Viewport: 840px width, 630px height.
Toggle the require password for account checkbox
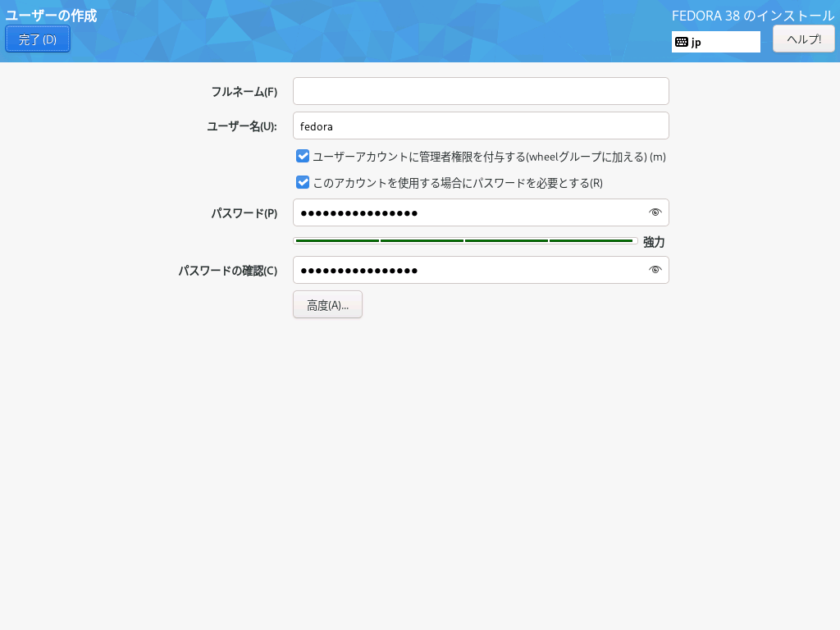click(303, 182)
